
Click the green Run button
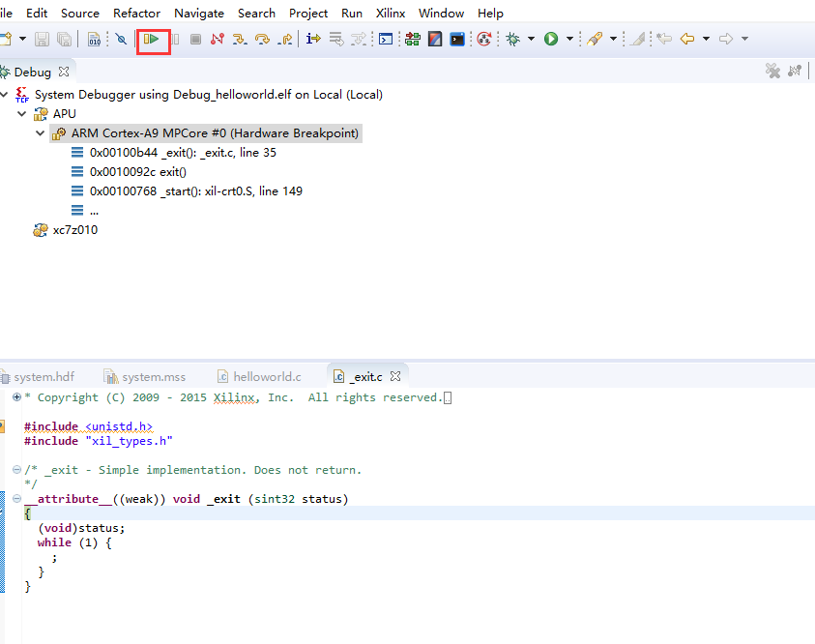tap(551, 39)
